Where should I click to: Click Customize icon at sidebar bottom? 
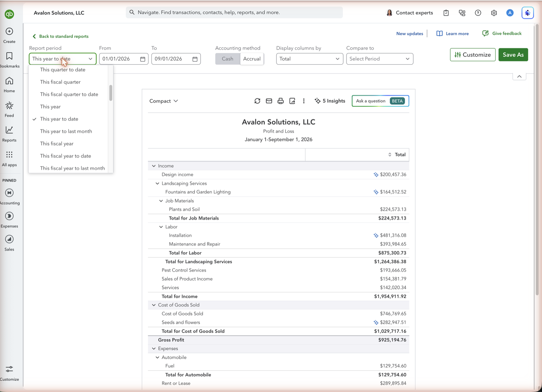click(x=9, y=369)
